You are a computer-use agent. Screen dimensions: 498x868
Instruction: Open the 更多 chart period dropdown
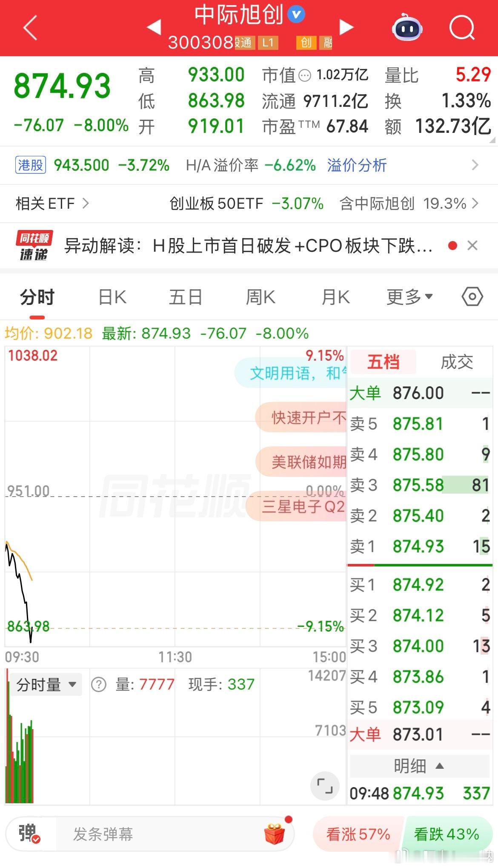(409, 297)
